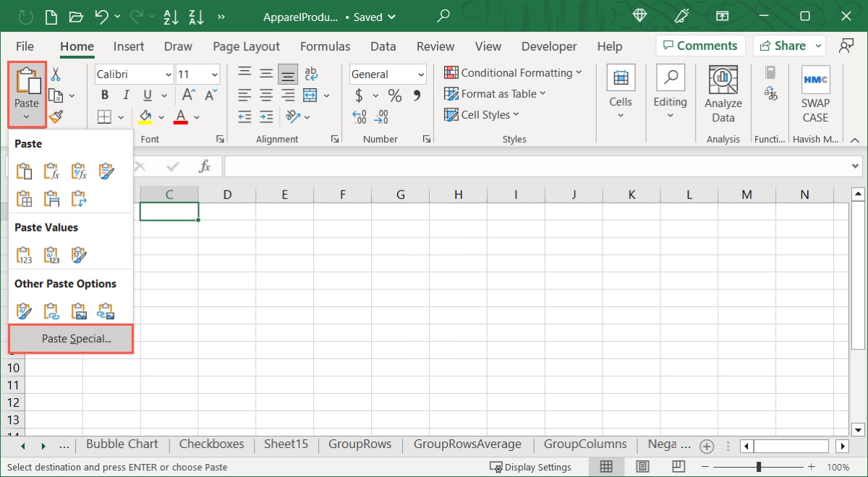
Task: Choose Paste Special... from menu
Action: click(x=71, y=339)
